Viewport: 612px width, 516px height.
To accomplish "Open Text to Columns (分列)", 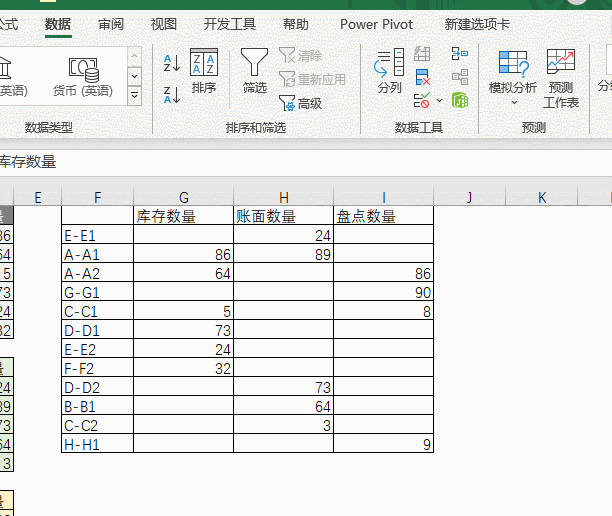I will (389, 71).
